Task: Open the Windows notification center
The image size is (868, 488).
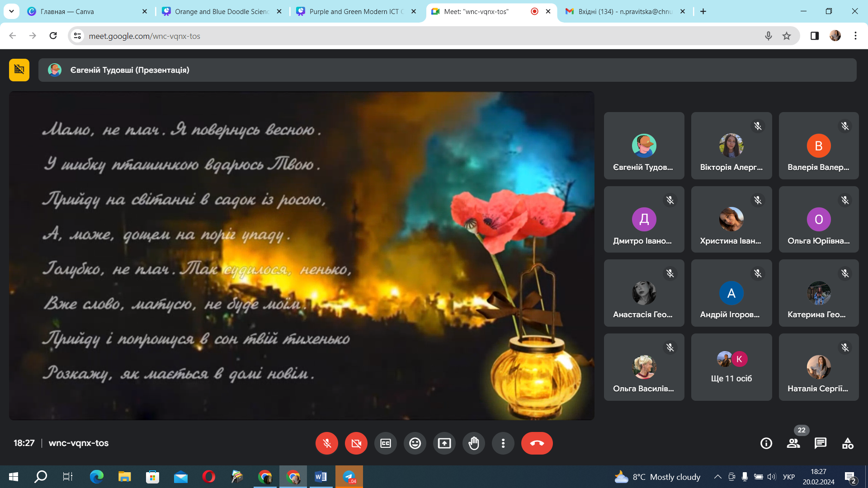Action: (850, 477)
